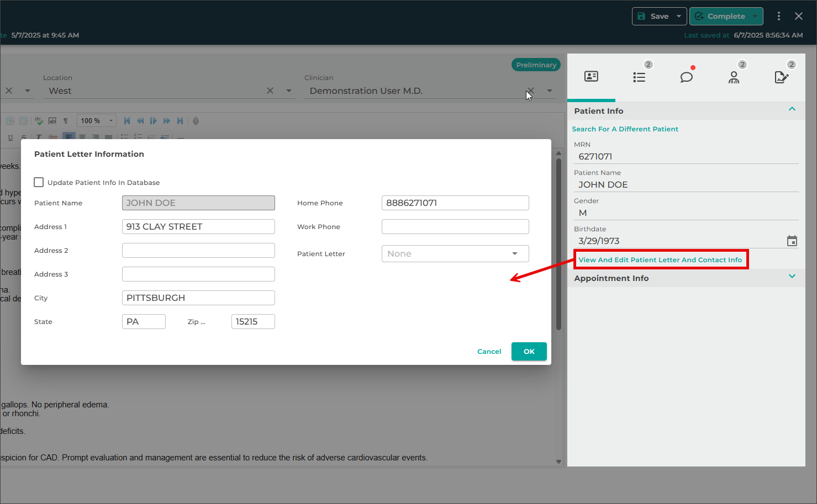Open the Save button dropdown arrow
Image resolution: width=817 pixels, height=504 pixels.
coord(679,16)
